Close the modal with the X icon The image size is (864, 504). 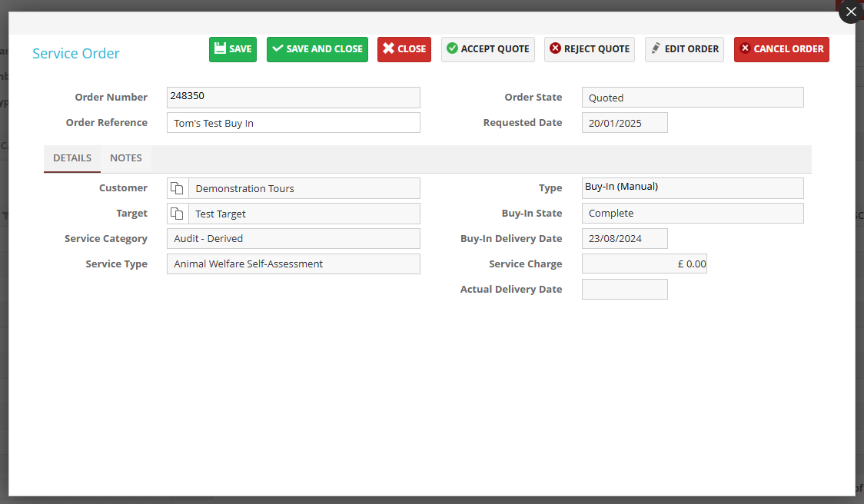tap(850, 12)
